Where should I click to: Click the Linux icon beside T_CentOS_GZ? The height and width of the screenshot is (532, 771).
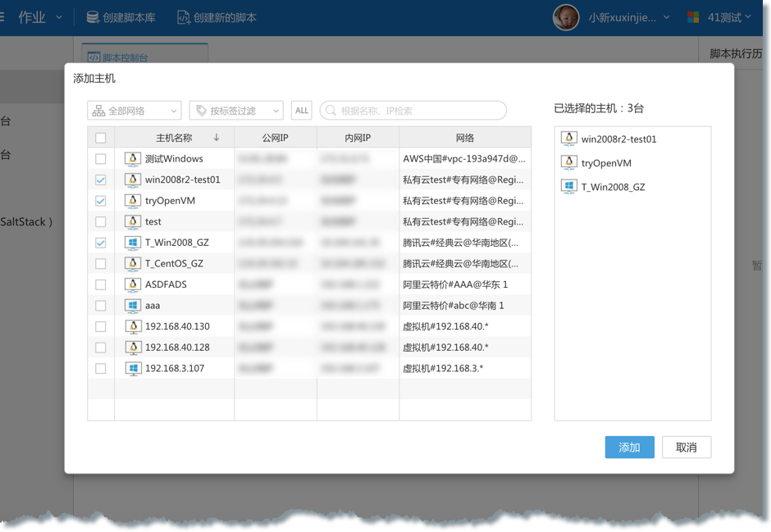(x=132, y=264)
